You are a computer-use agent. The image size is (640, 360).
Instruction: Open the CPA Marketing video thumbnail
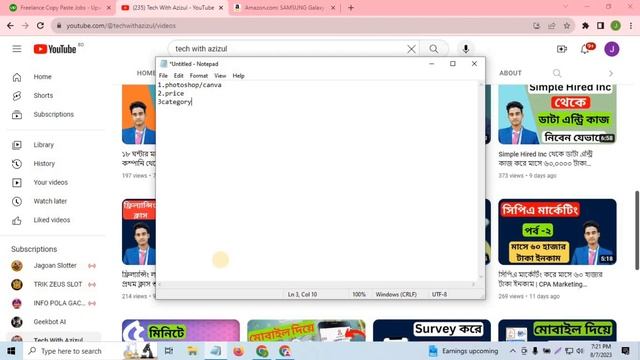point(557,232)
